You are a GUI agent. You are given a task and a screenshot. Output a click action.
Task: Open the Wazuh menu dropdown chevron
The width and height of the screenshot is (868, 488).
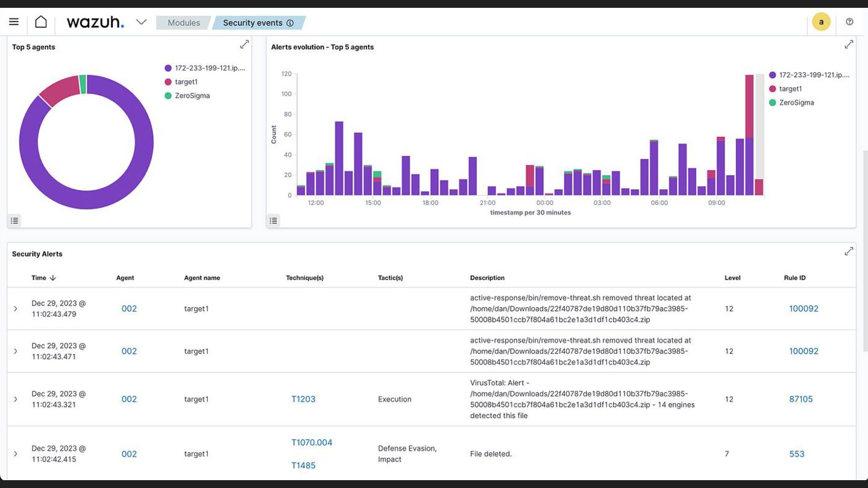[141, 22]
